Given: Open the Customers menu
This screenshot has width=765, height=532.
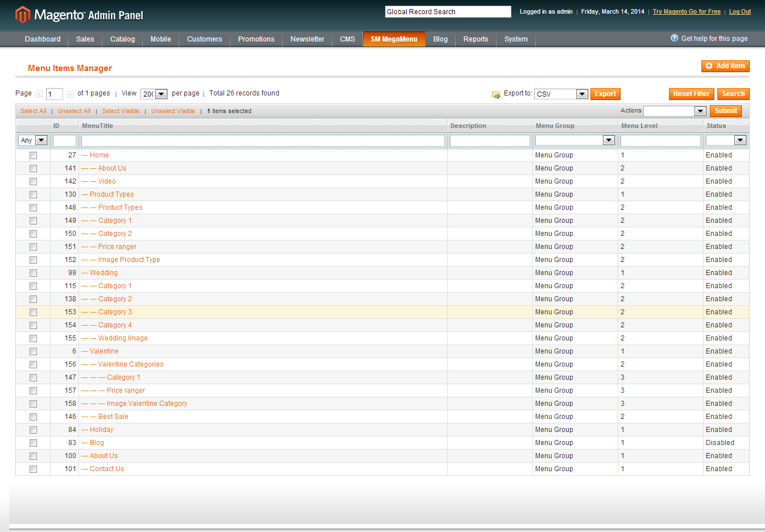Looking at the screenshot, I should click(205, 39).
